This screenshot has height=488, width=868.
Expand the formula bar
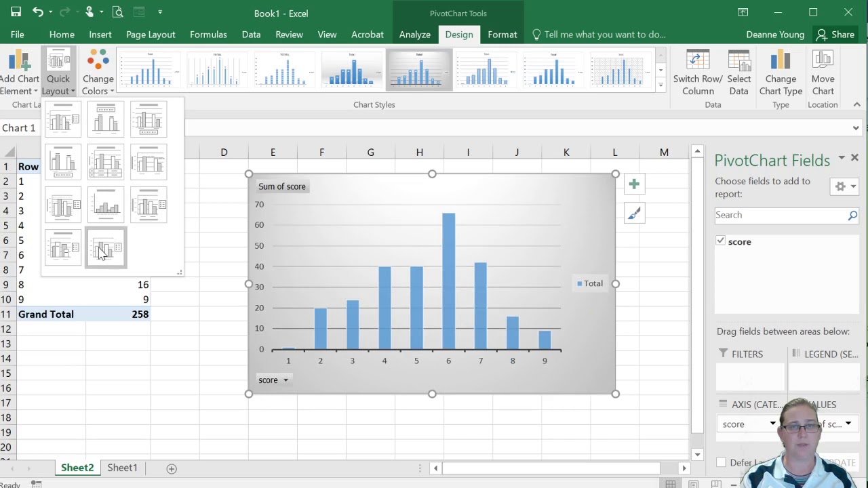click(x=856, y=128)
